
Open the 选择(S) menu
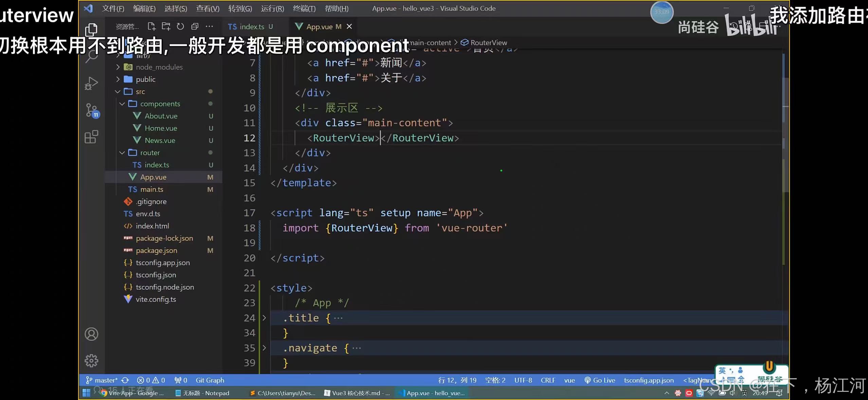tap(176, 8)
